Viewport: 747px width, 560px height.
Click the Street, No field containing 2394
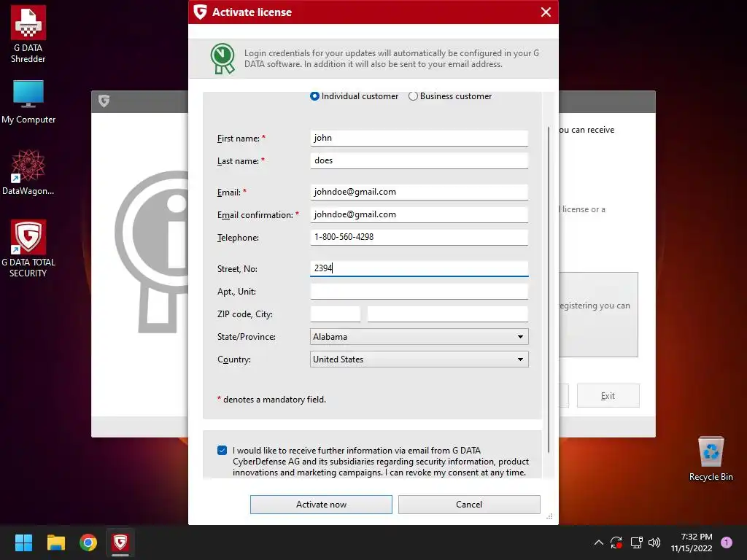(419, 268)
